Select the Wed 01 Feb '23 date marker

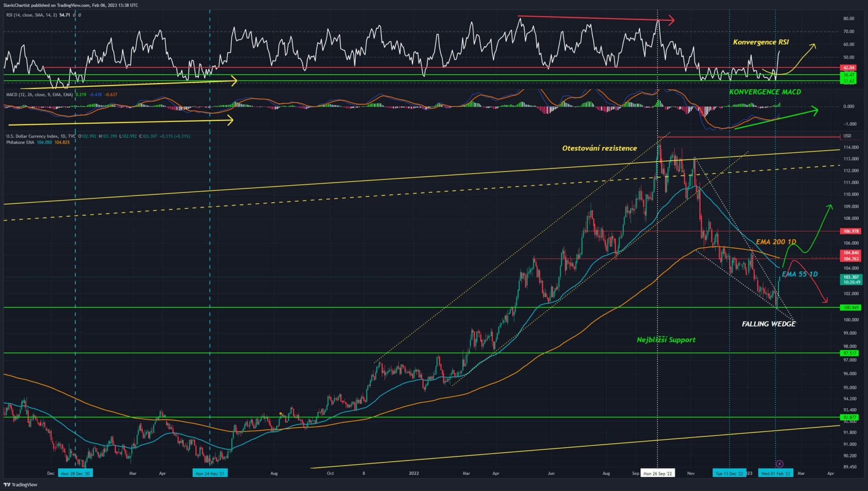pyautogui.click(x=776, y=473)
